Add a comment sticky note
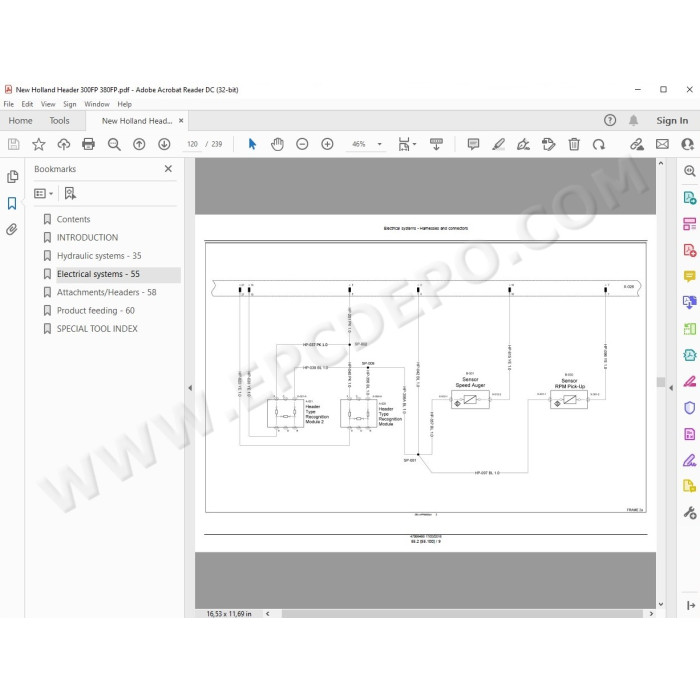The image size is (700, 700). click(473, 144)
